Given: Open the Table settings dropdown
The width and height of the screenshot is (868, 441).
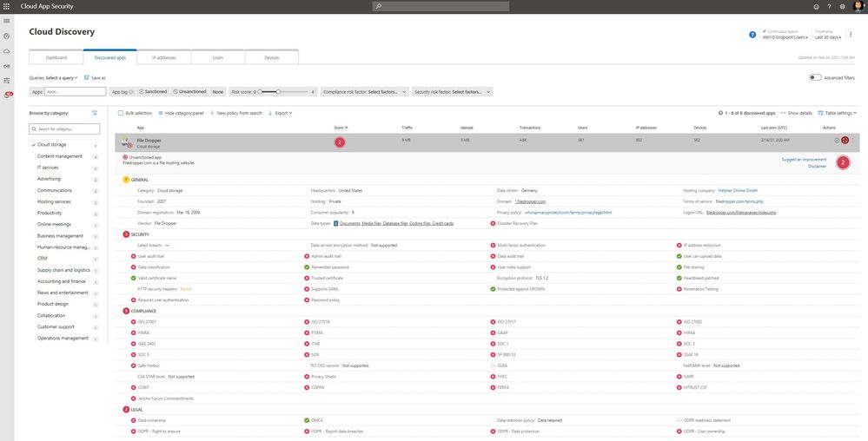Looking at the screenshot, I should click(837, 113).
